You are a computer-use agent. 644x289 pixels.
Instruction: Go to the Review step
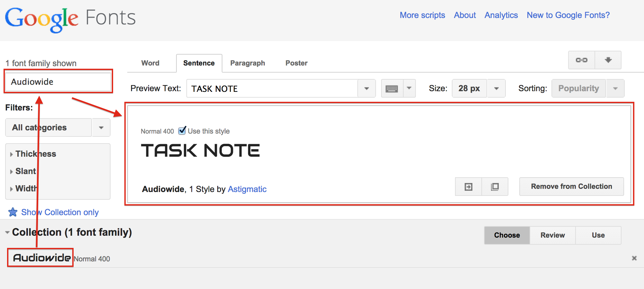click(553, 235)
